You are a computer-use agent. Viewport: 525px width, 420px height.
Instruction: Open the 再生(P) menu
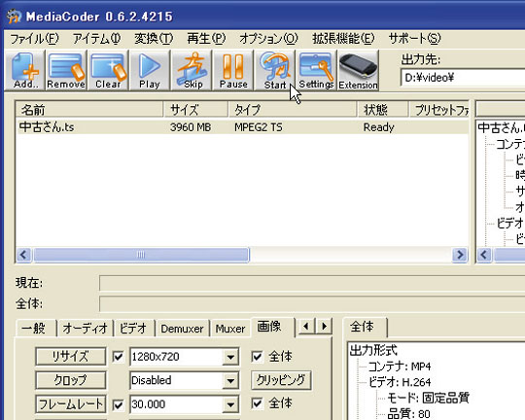(x=206, y=39)
